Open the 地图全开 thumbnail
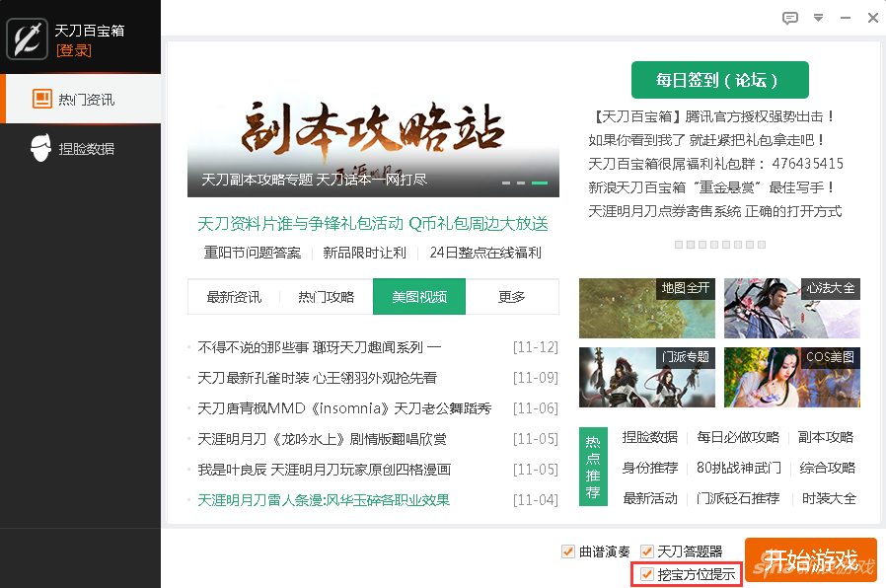Screen dimensions: 886x588 [647, 308]
